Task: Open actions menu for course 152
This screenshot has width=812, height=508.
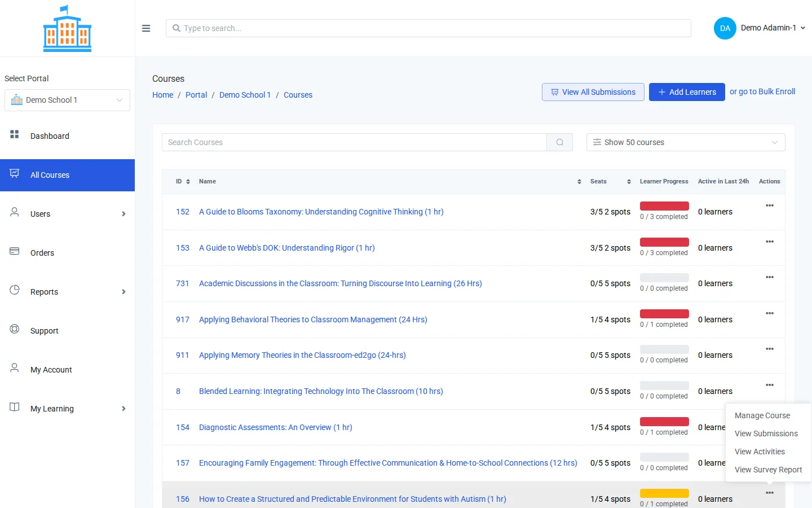Action: click(x=770, y=205)
